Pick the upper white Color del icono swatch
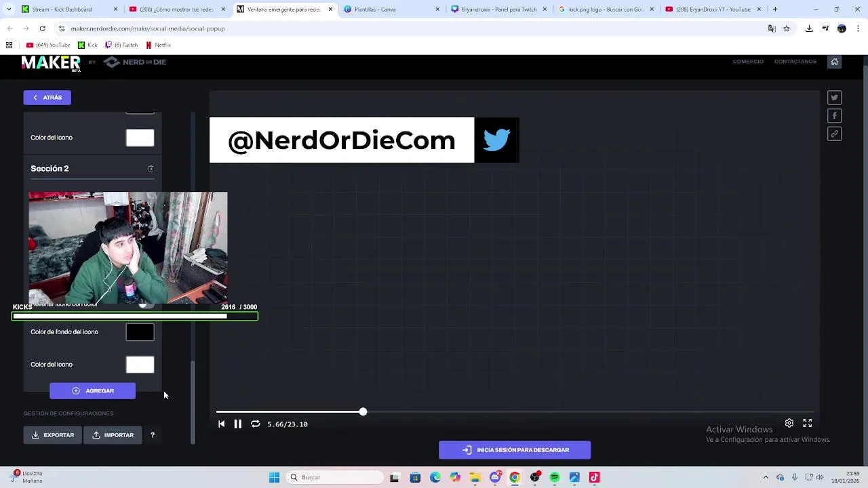 click(140, 138)
